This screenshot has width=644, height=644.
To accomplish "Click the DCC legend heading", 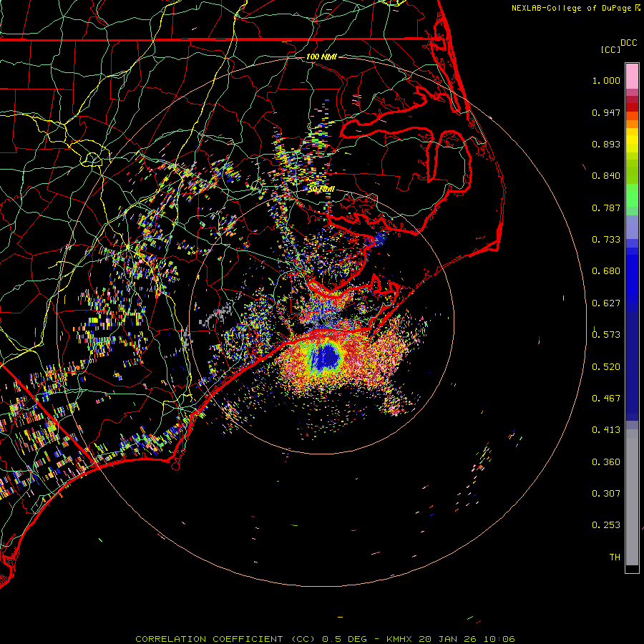I will pyautogui.click(x=628, y=43).
